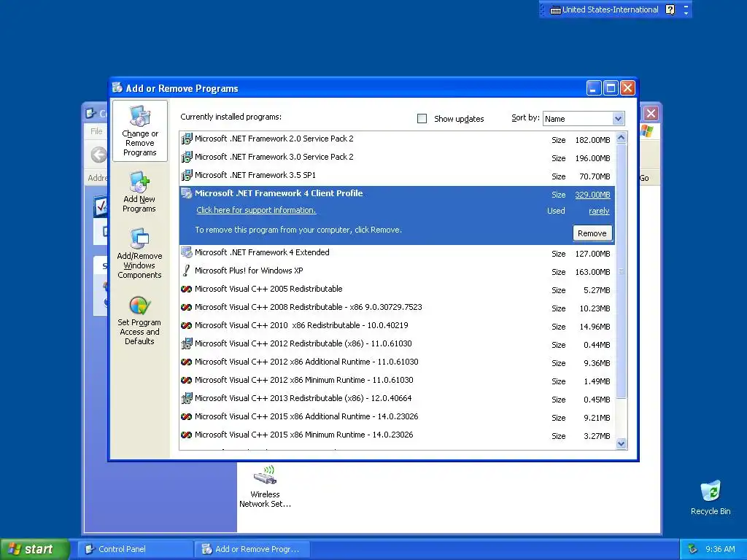This screenshot has height=560, width=747.
Task: Click Visual C++ 2015 x86 Minimum Runtime icon
Action: [187, 435]
